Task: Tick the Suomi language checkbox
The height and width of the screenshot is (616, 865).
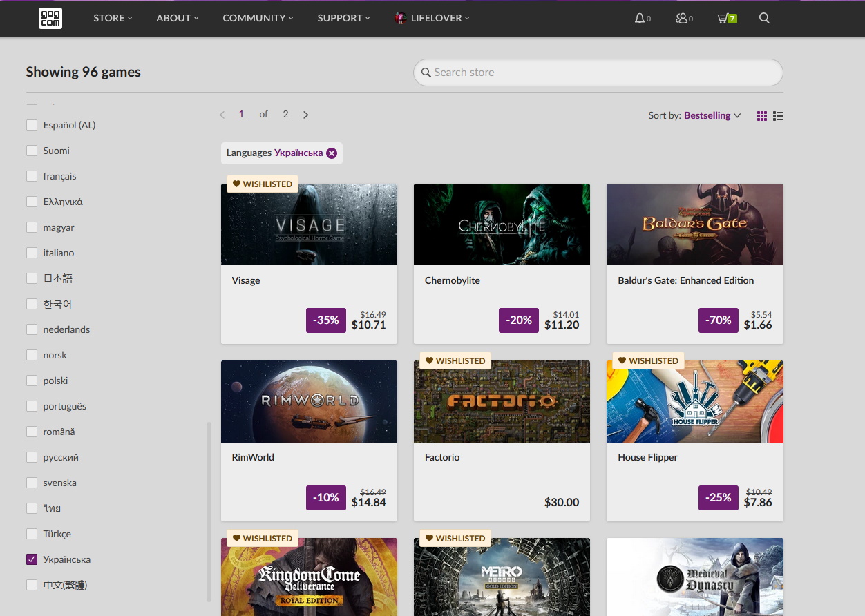Action: (x=32, y=151)
